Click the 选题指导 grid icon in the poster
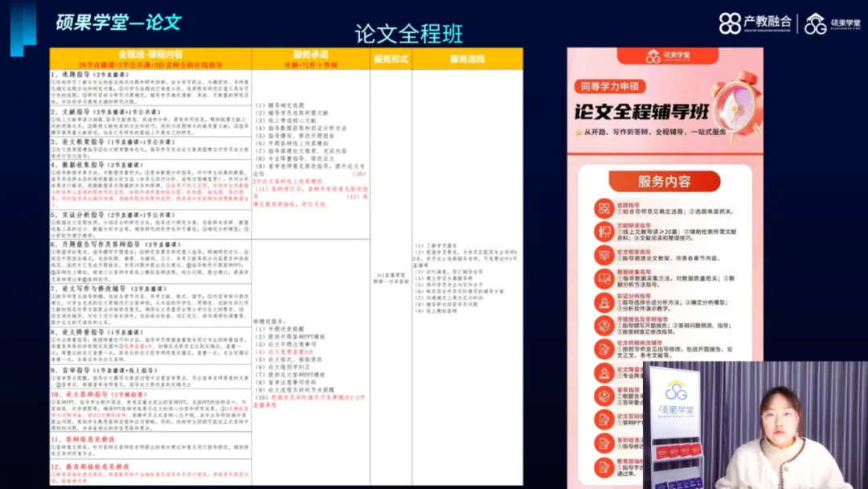This screenshot has height=489, width=868. pyautogui.click(x=604, y=208)
